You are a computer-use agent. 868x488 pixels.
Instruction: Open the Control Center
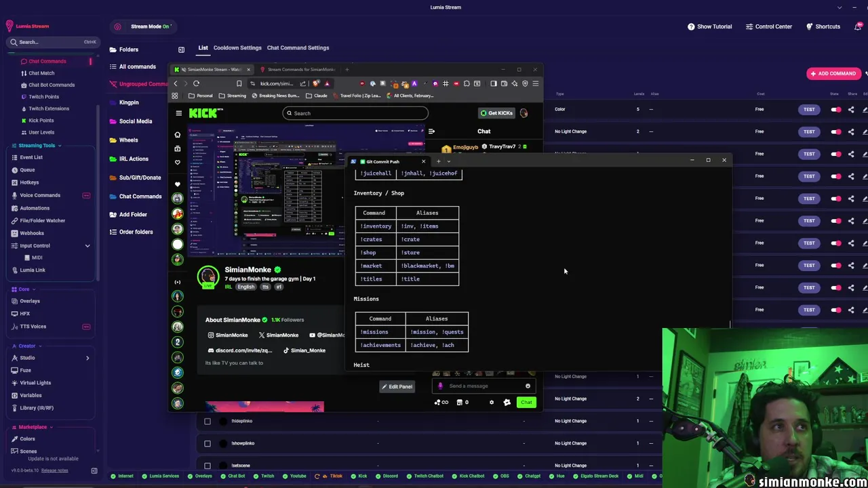tap(769, 26)
